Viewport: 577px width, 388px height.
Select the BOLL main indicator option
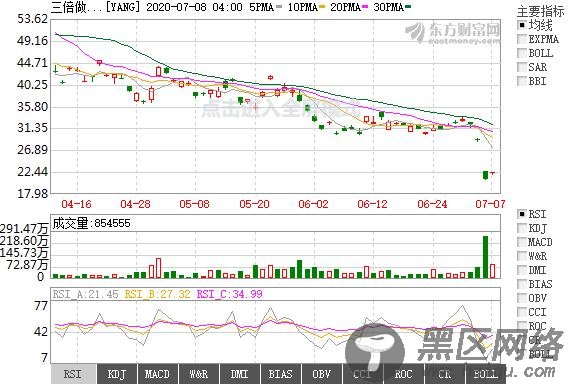tap(521, 53)
